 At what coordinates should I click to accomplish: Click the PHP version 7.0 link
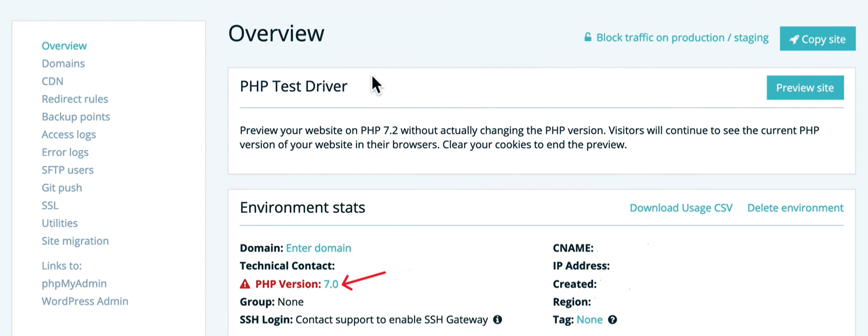(330, 284)
